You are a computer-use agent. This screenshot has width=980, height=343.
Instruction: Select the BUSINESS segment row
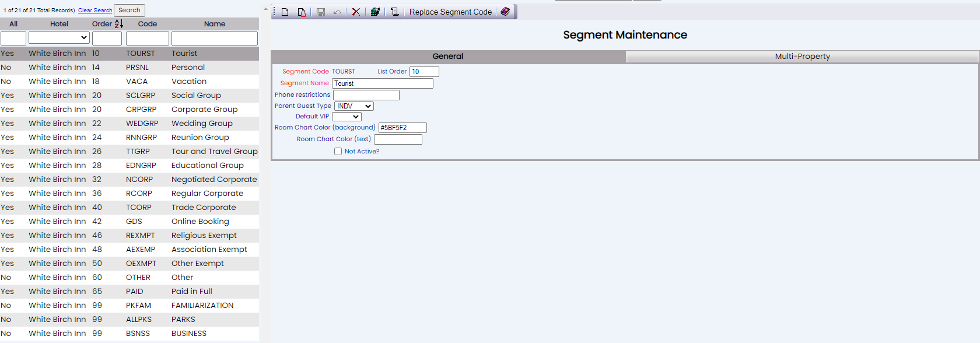pyautogui.click(x=129, y=333)
